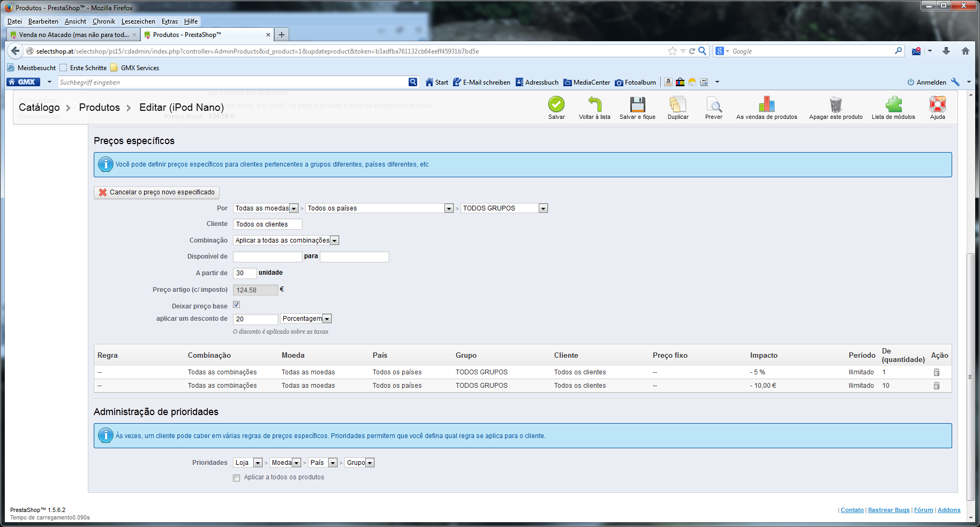Click the green Salvar checkmark icon
The image size is (980, 527).
click(x=556, y=104)
